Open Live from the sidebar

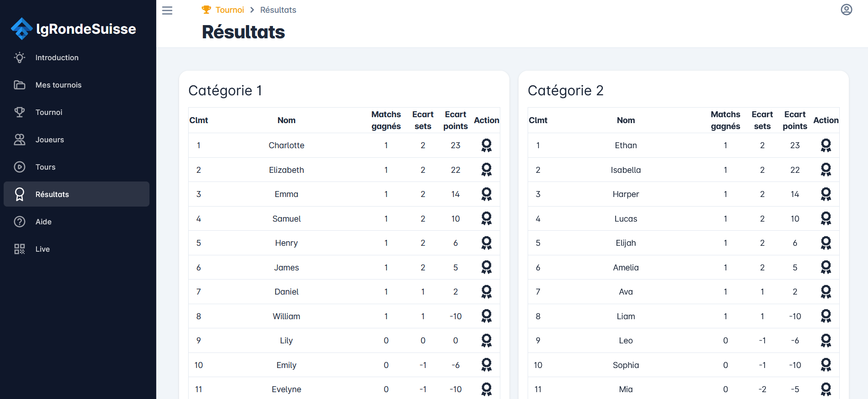tap(43, 249)
